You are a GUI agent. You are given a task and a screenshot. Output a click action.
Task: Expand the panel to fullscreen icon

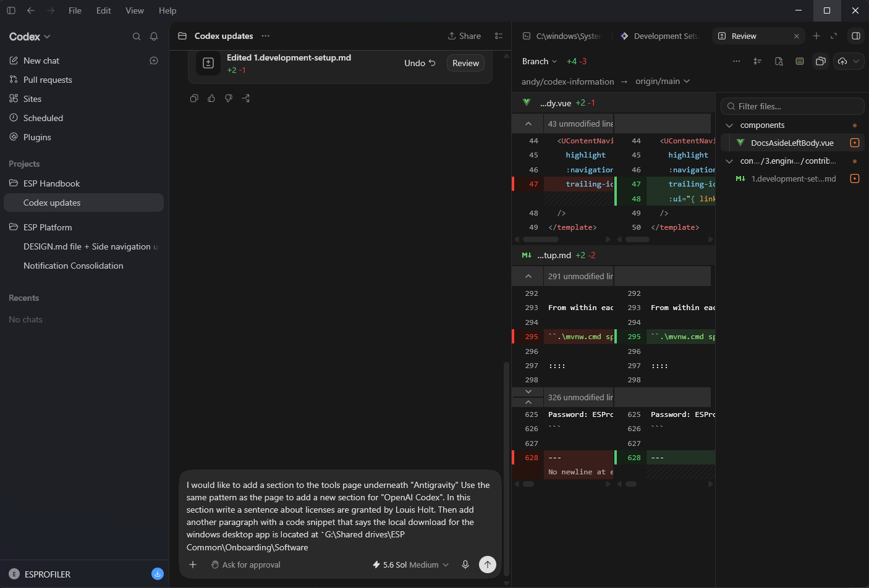pos(834,36)
